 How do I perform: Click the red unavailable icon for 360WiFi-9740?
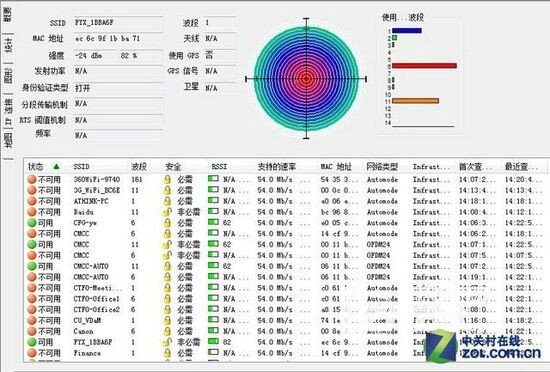tap(32, 179)
